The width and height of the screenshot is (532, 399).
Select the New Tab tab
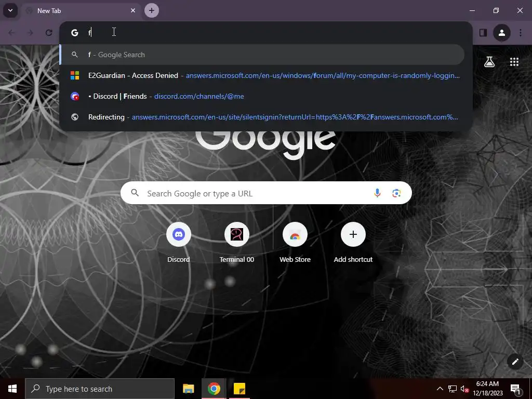(x=82, y=10)
